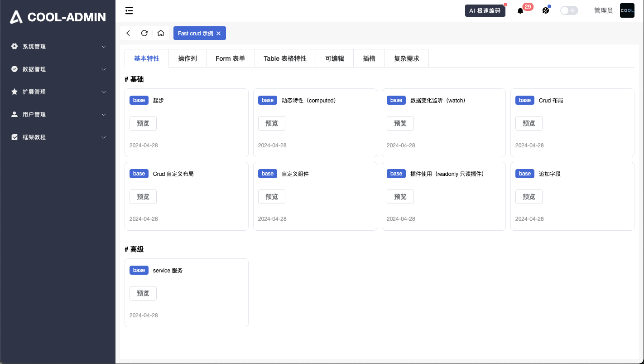Image resolution: width=644 pixels, height=364 pixels.
Task: Preview the service 服务 example
Action: [x=143, y=293]
